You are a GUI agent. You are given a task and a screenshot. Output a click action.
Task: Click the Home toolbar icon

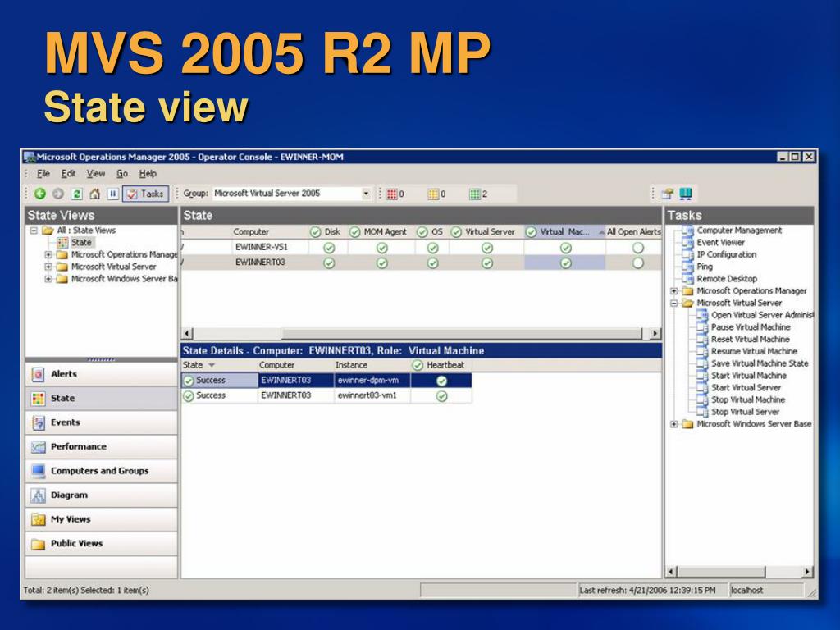pos(95,194)
